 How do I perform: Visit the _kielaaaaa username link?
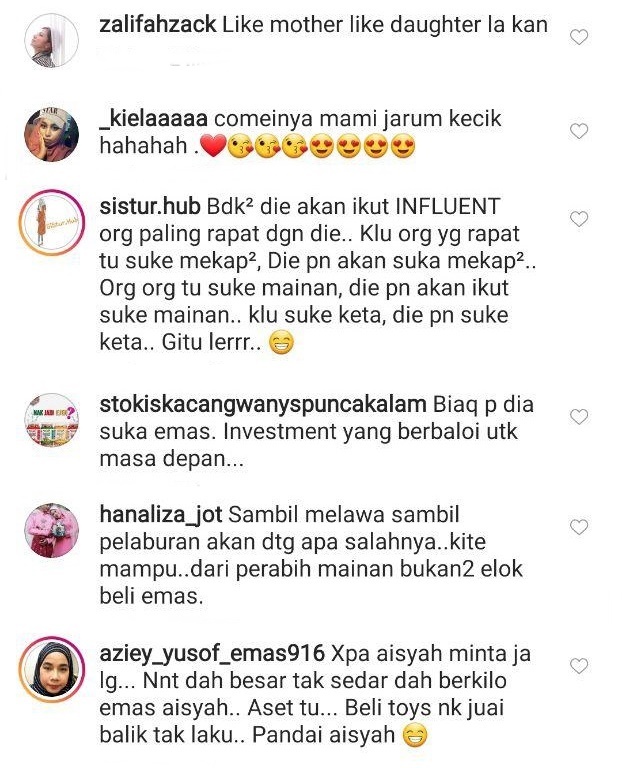pyautogui.click(x=153, y=119)
